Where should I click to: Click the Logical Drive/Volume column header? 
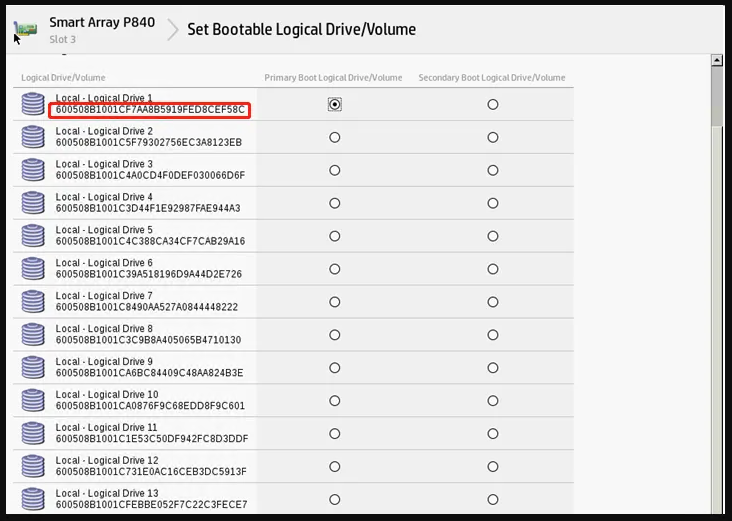pyautogui.click(x=63, y=77)
